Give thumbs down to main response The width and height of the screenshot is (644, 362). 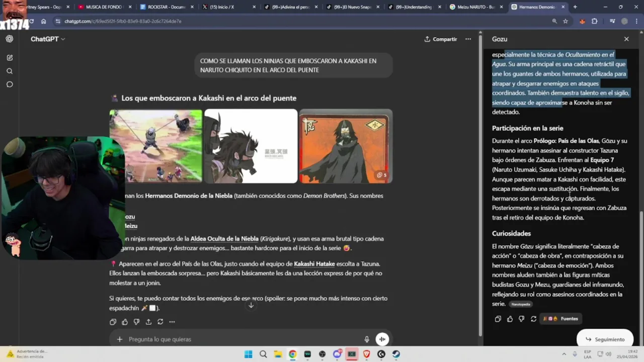[x=136, y=322]
